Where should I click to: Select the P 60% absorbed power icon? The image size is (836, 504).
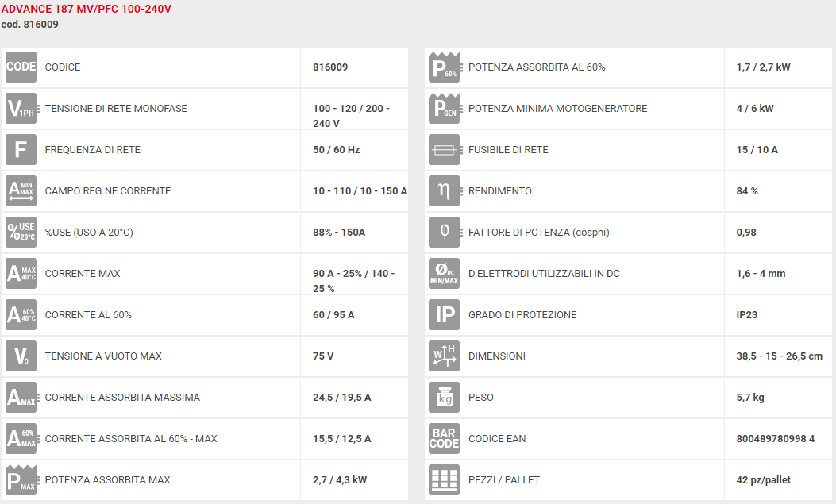tap(445, 67)
